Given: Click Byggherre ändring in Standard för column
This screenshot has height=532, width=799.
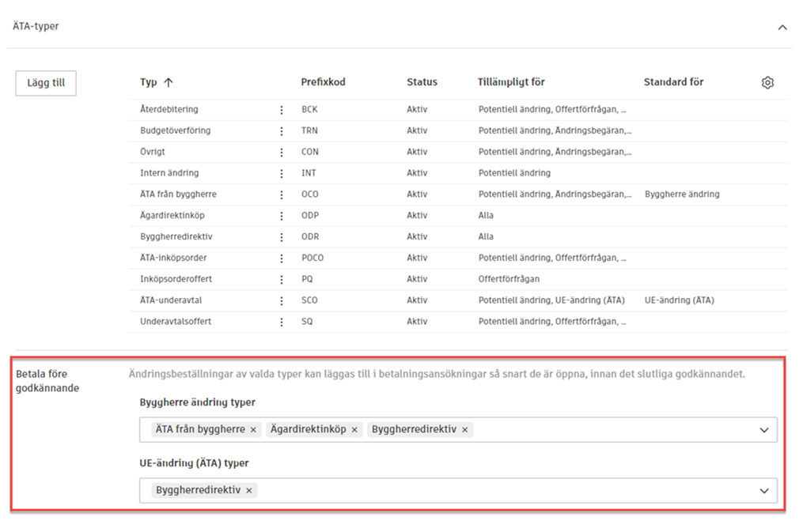Looking at the screenshot, I should pyautogui.click(x=682, y=194).
